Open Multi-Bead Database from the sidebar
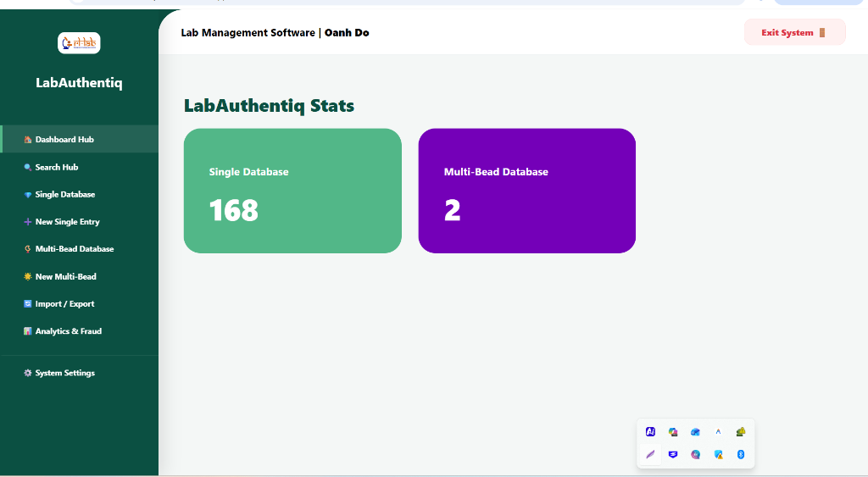The image size is (868, 477). click(79, 249)
